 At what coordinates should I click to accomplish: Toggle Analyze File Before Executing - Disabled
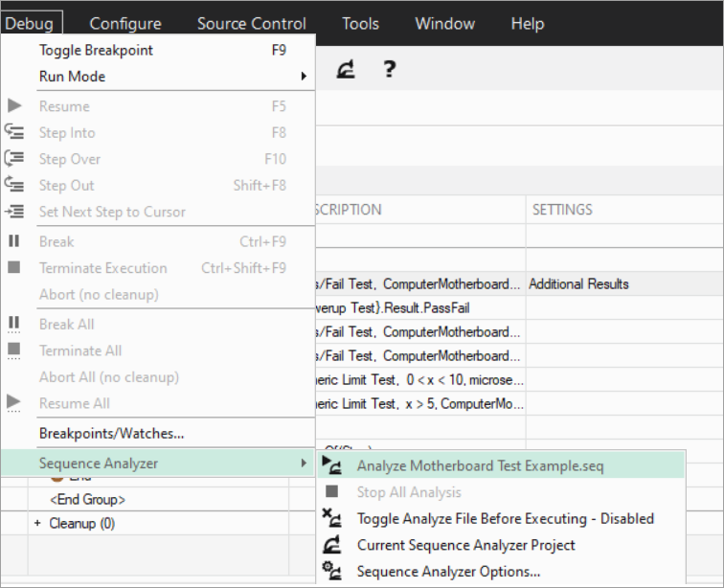click(501, 518)
